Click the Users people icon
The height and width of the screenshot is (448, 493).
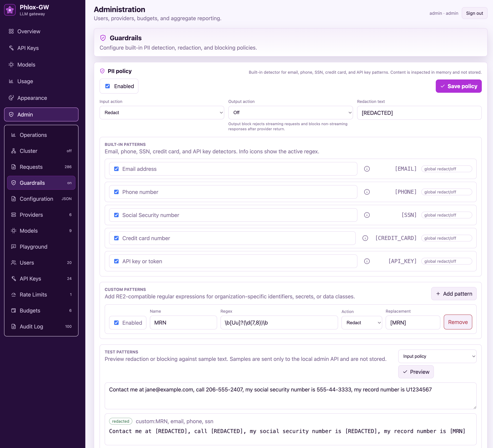pos(14,263)
